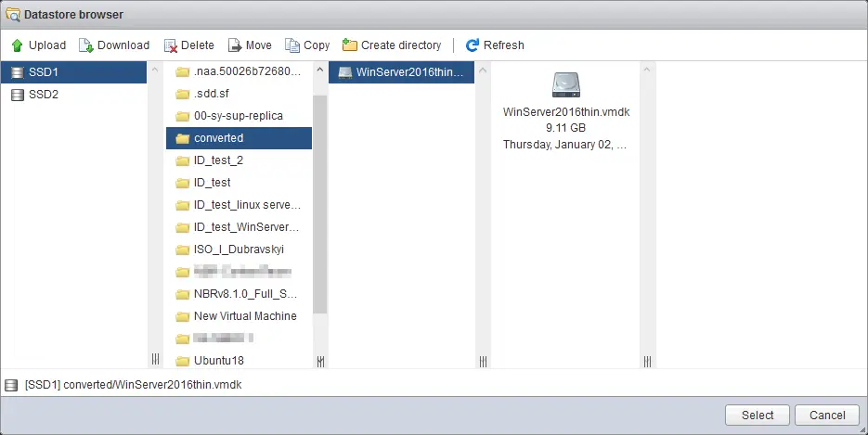Click the Upload label
The width and height of the screenshot is (868, 435).
47,45
